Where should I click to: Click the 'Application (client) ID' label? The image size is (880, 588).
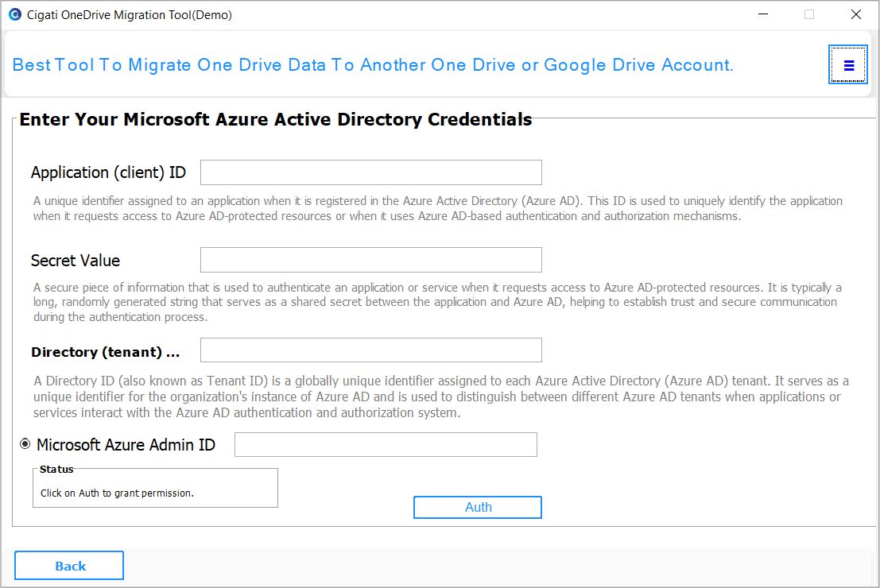[108, 172]
